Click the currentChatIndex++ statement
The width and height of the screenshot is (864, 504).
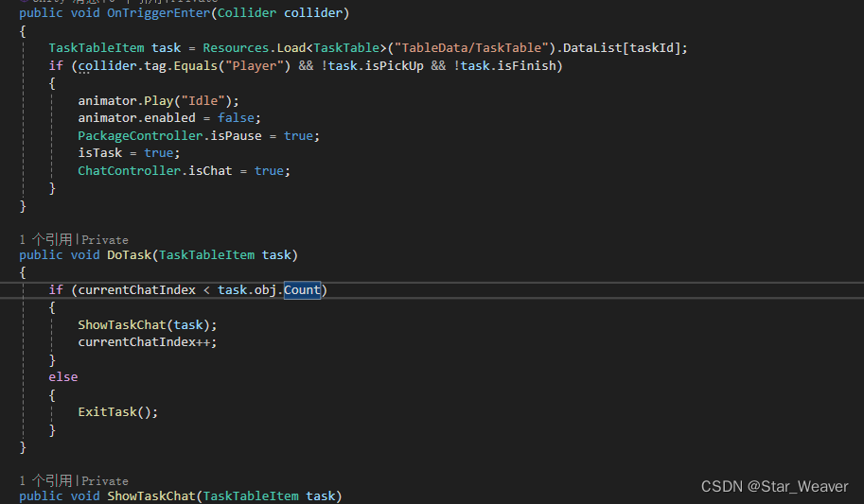coord(147,342)
